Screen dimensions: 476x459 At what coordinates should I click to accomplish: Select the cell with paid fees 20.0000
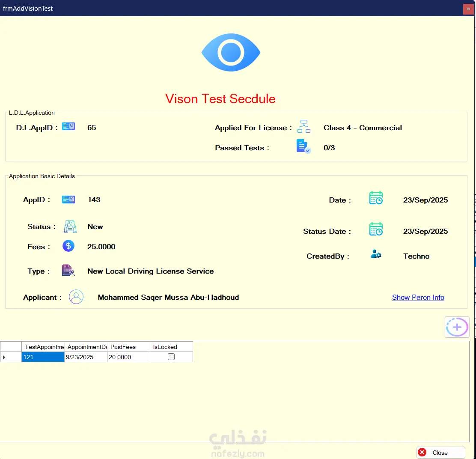(x=128, y=357)
